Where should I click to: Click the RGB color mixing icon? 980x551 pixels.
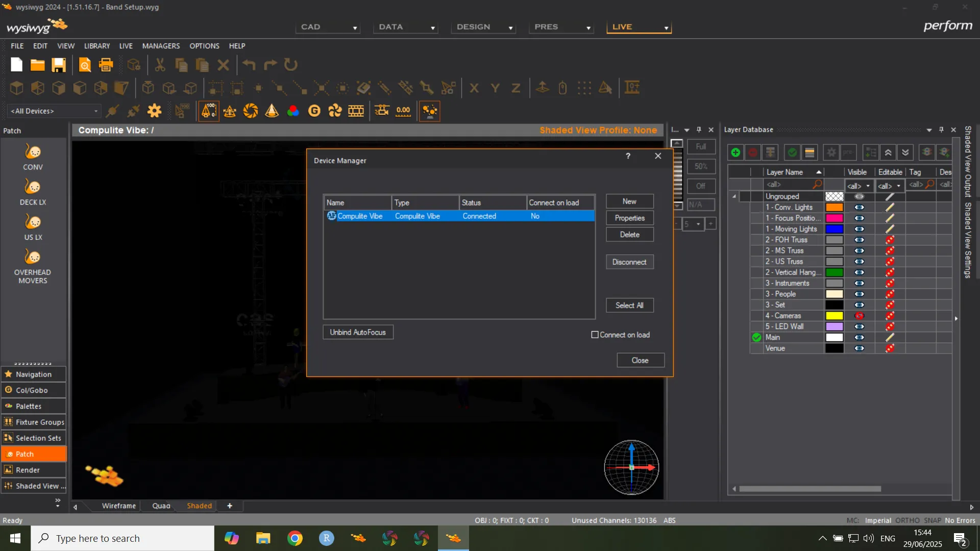point(293,111)
